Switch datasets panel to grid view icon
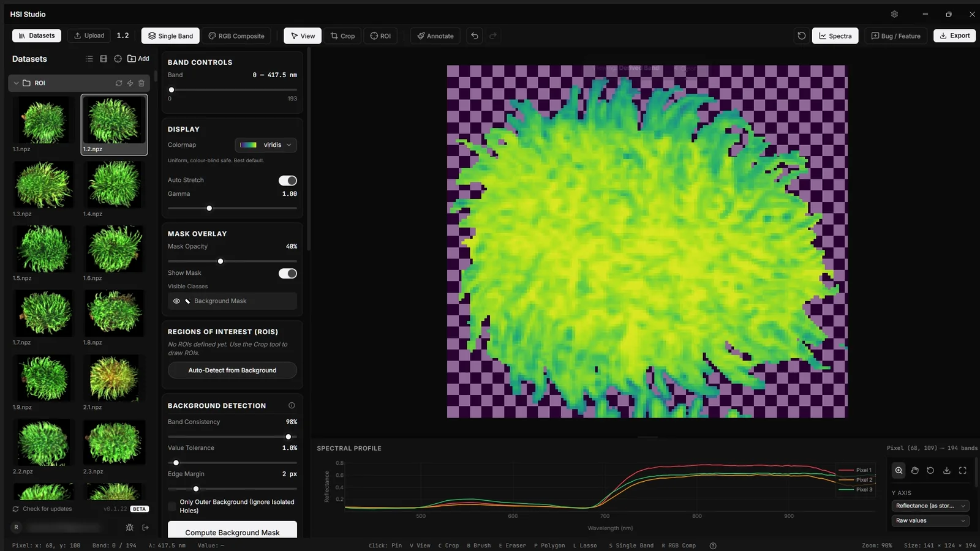The width and height of the screenshot is (980, 551). pos(104,59)
